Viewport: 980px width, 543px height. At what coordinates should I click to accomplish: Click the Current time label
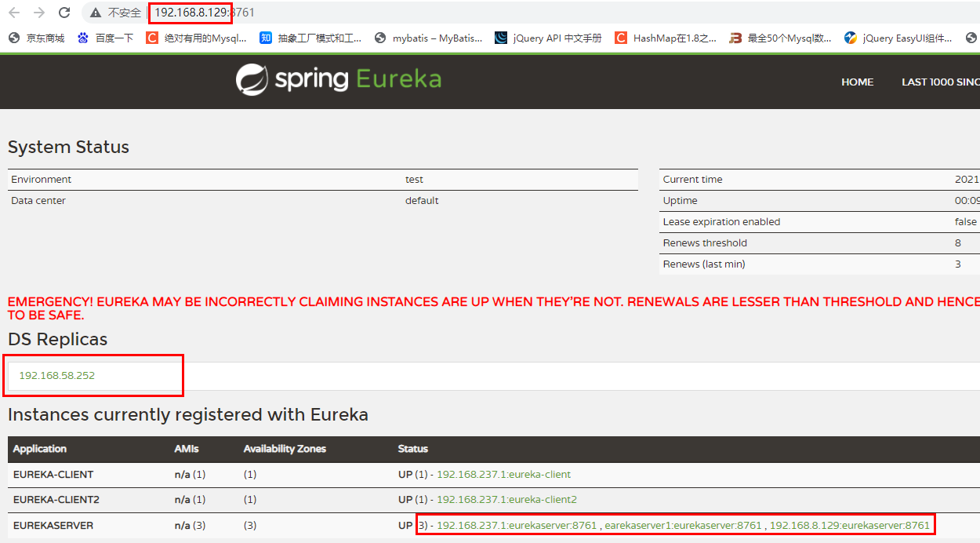coord(693,179)
